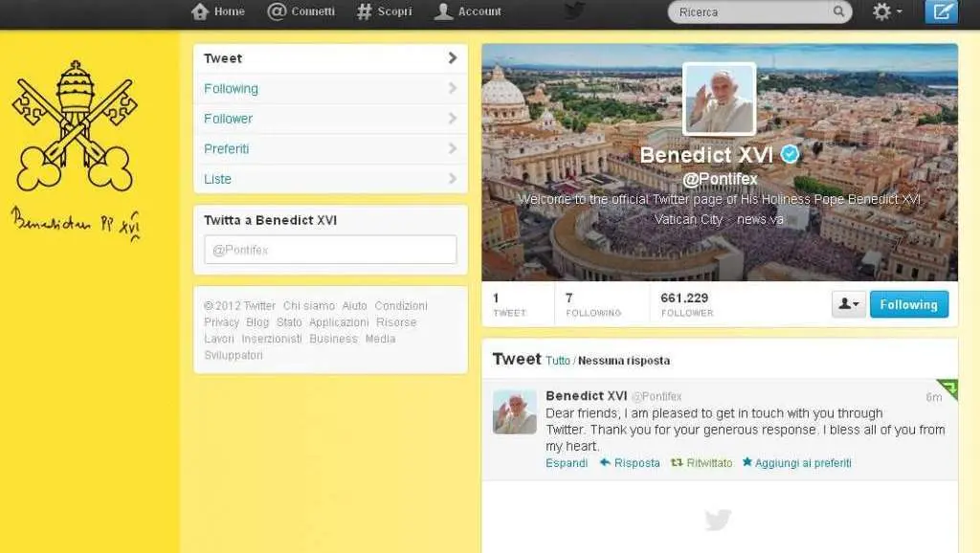Open the Connetti menu item

pos(301,11)
